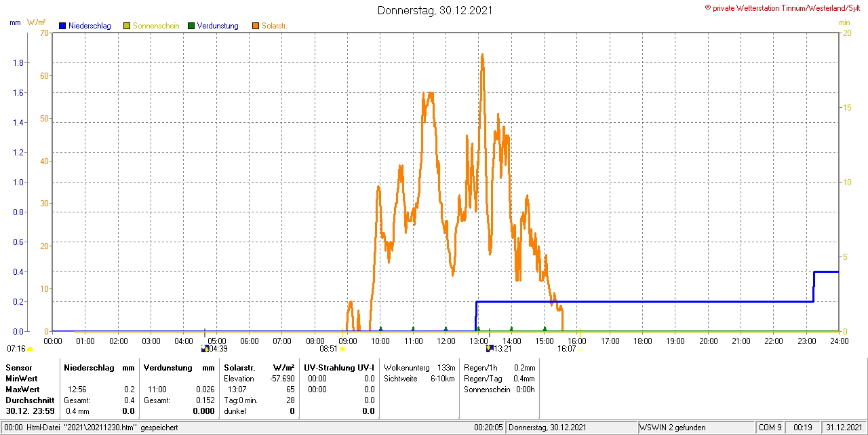Screen dimensions: 868x435
Task: Click the MaxWert row label
Action: coord(22,389)
